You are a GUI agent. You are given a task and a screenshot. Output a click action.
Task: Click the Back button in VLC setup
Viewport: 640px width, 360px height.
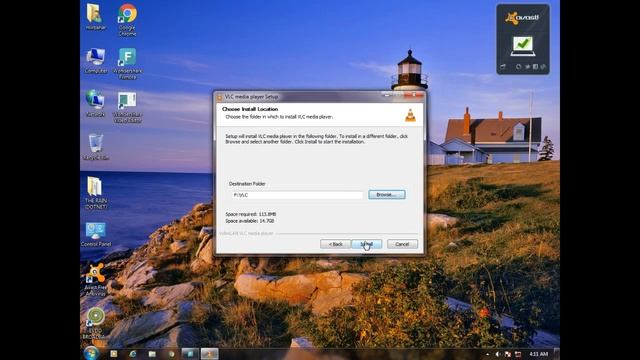tap(336, 244)
